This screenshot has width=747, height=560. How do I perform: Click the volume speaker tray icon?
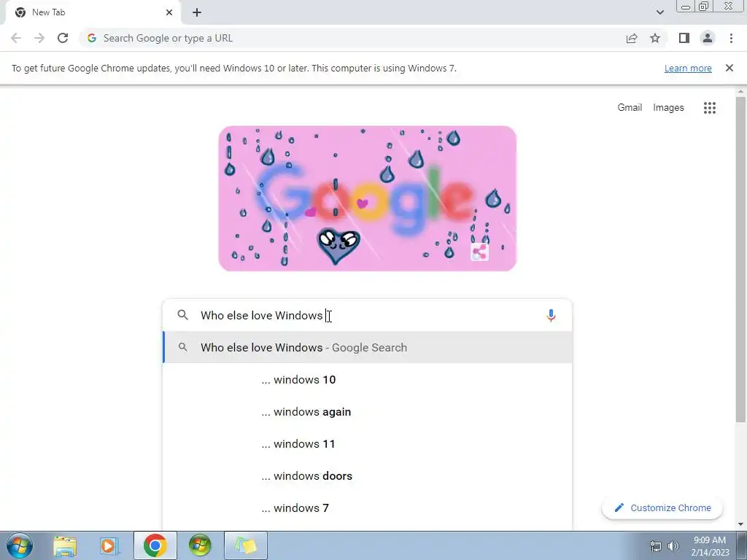(x=673, y=546)
